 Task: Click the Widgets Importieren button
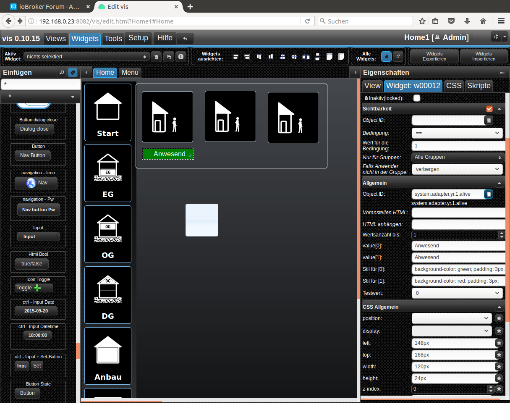click(x=484, y=56)
